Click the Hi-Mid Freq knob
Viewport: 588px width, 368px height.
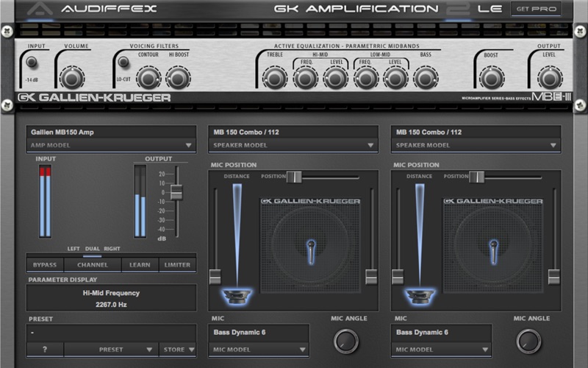tap(305, 78)
